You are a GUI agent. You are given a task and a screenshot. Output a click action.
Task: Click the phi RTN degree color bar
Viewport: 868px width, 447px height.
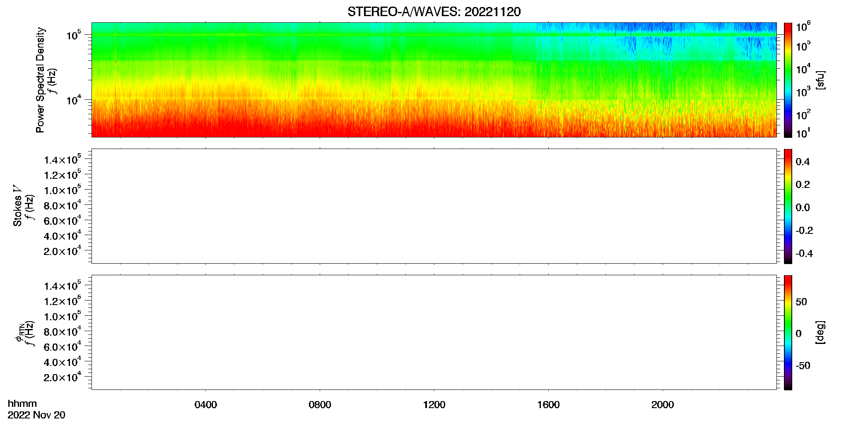pos(788,332)
